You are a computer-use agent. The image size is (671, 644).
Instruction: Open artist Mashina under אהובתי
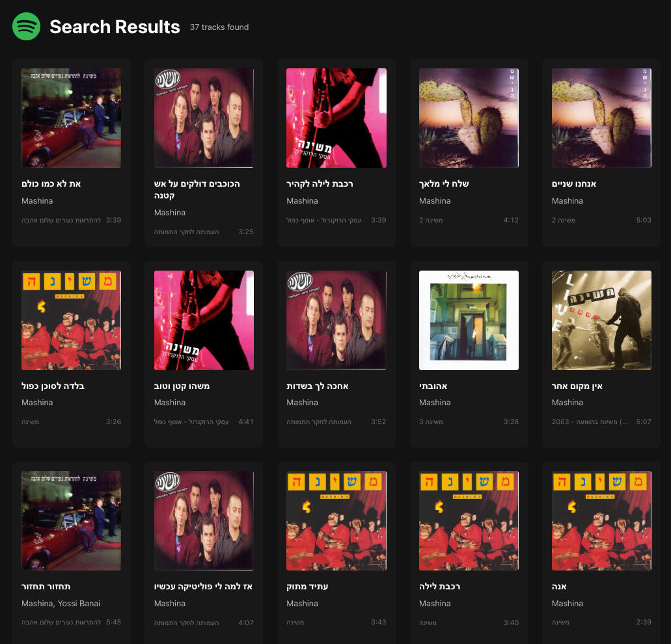point(435,403)
